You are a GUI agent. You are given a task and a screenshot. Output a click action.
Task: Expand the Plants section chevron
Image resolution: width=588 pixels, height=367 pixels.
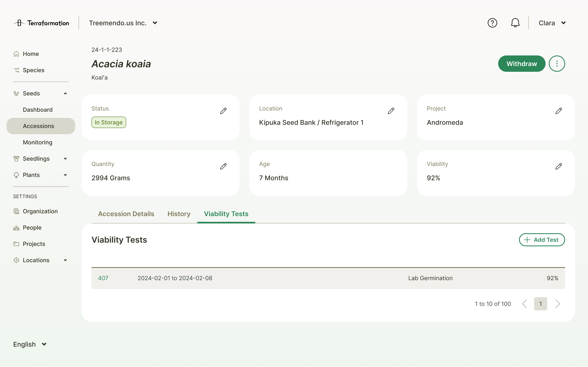tap(65, 175)
